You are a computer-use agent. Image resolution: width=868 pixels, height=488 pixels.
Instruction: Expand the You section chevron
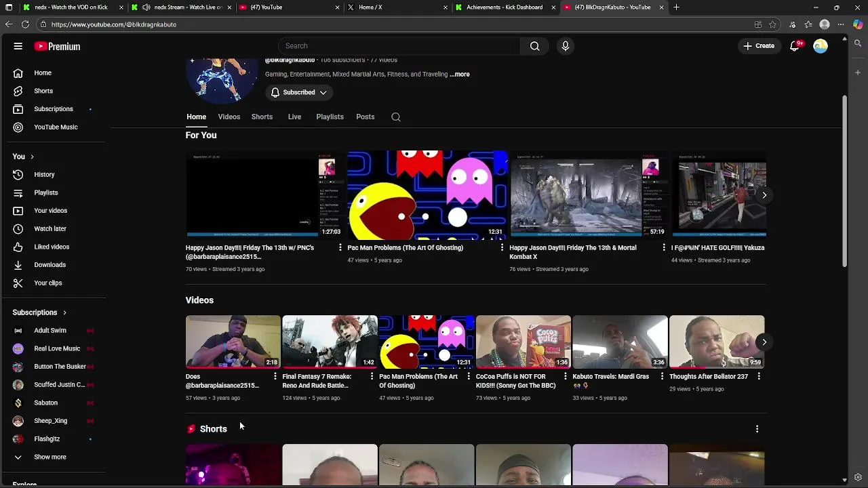tap(32, 157)
